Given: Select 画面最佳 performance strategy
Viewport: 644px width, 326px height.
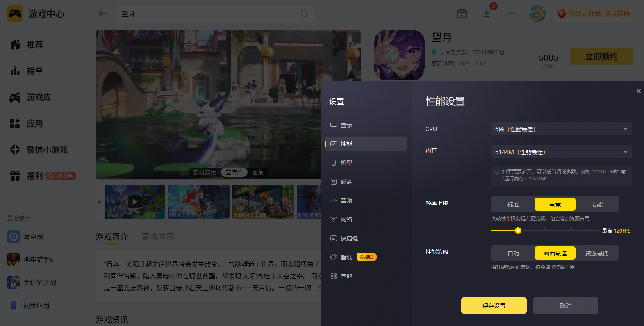Looking at the screenshot, I should click(555, 253).
